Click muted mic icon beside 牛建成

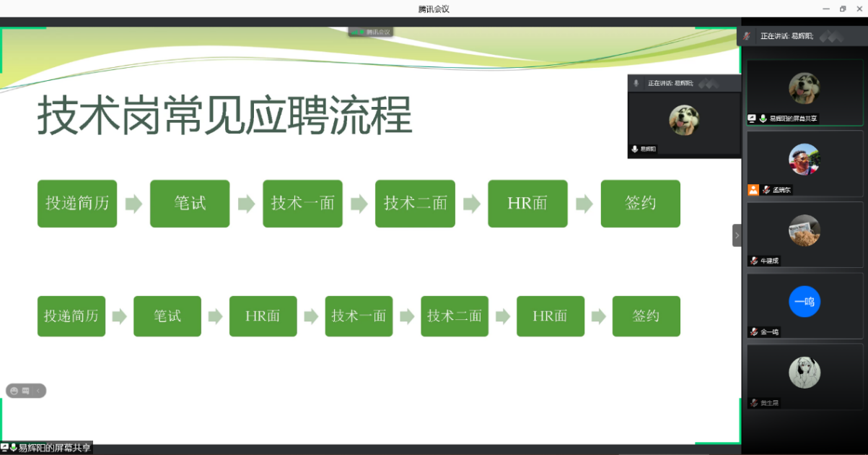[754, 261]
